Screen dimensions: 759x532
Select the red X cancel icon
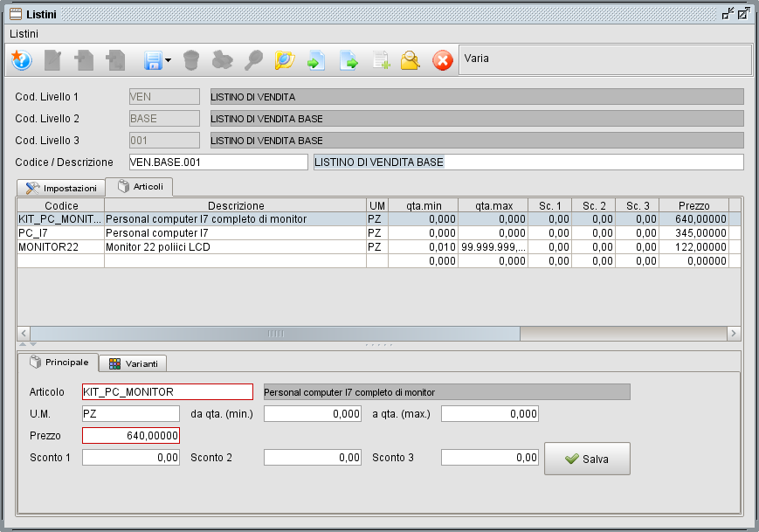coord(443,60)
